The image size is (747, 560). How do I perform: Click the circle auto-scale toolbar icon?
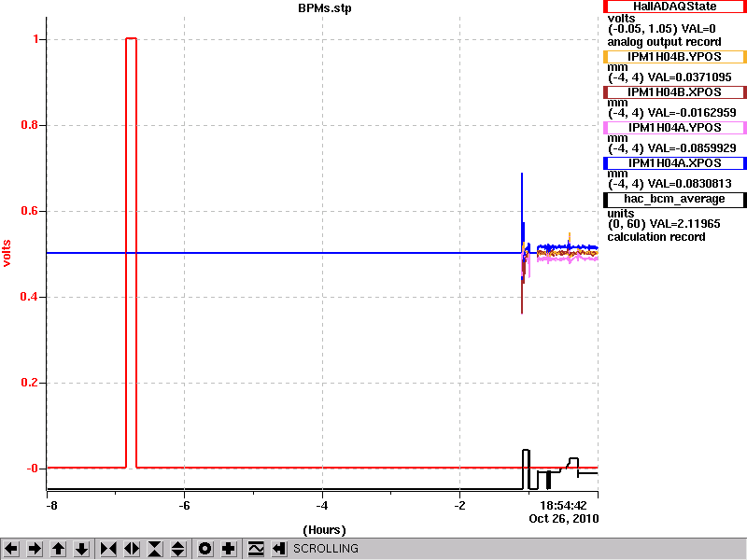point(204,549)
